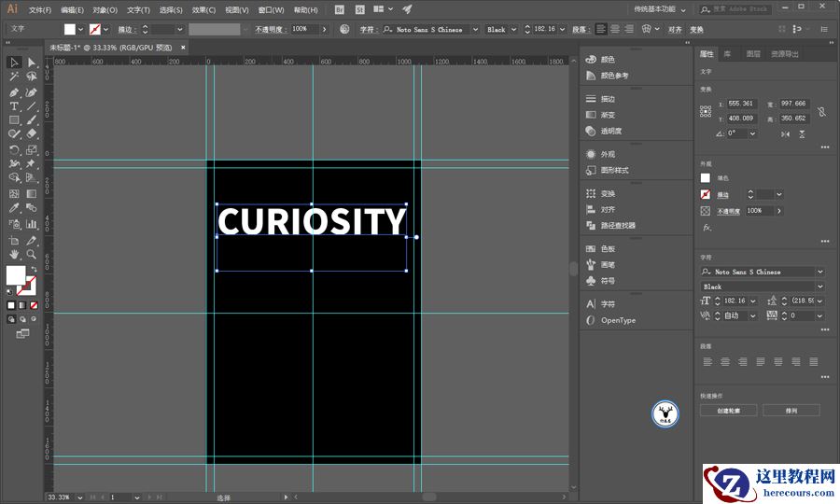Pick the Magic Wand tool

(x=14, y=77)
